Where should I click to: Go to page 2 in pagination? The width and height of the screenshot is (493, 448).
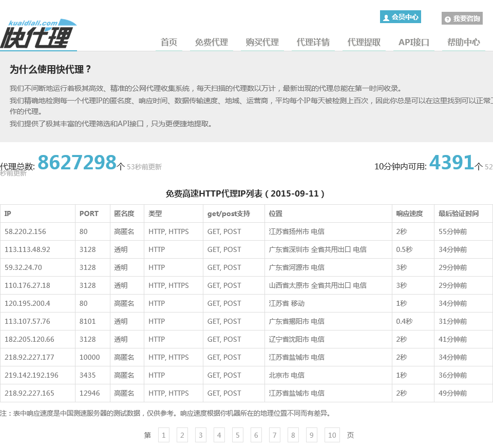pyautogui.click(x=182, y=435)
